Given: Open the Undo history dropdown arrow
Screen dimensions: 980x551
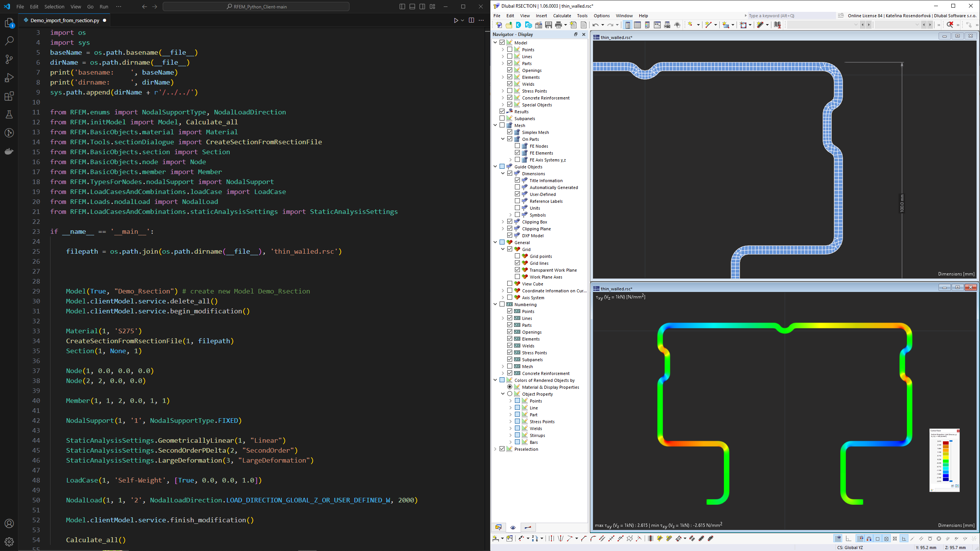Looking at the screenshot, I should click(x=602, y=24).
